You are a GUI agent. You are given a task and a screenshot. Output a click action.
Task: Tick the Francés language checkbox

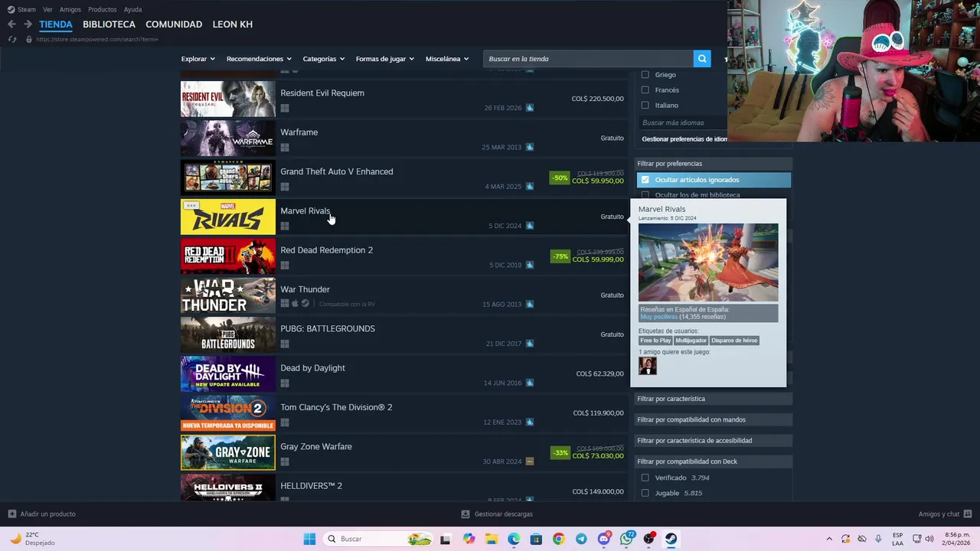645,90
